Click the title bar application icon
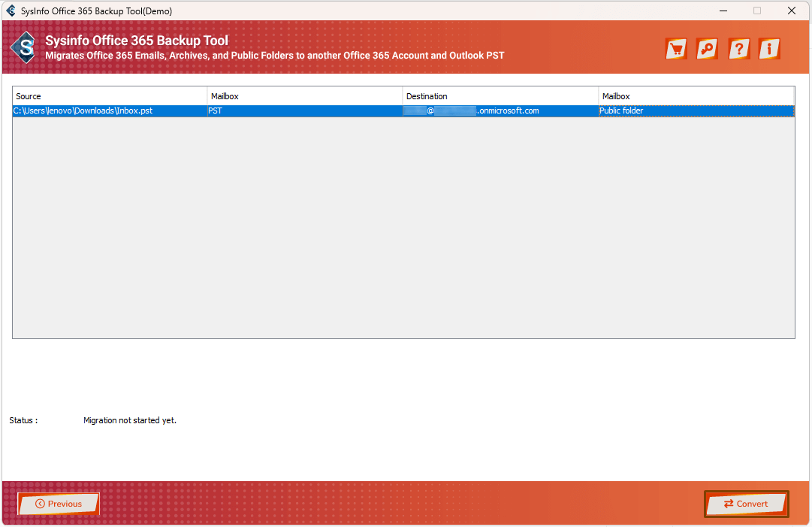 11,11
